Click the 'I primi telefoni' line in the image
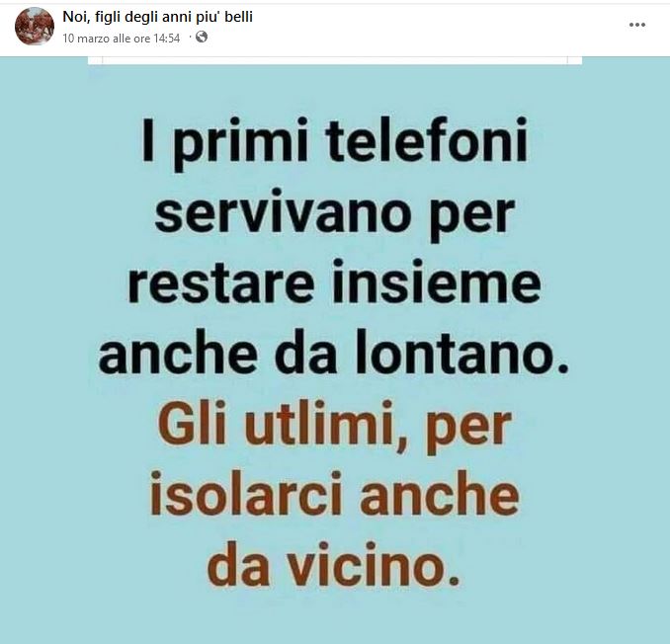This screenshot has height=644, width=670. [x=335, y=143]
